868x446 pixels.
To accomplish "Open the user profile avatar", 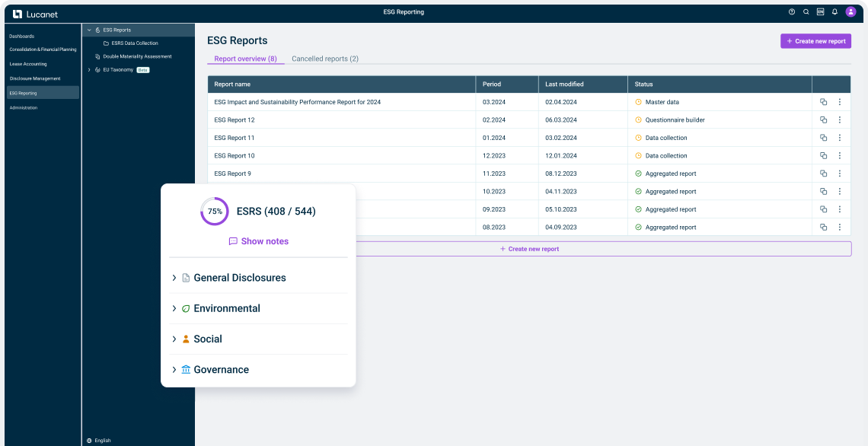I will tap(850, 12).
